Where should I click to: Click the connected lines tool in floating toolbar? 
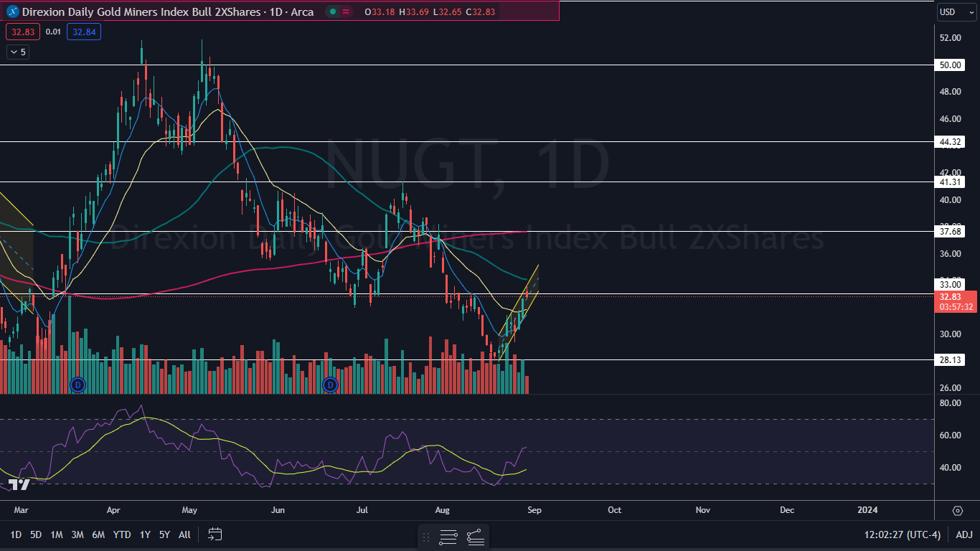[x=475, y=537]
